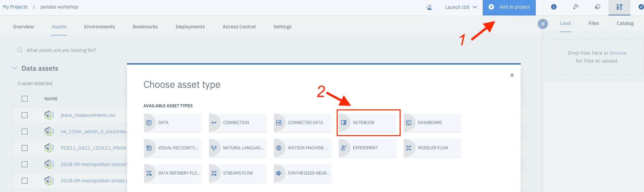
Task: Click the metropolitan-outcomes file icon
Action: 49,164
